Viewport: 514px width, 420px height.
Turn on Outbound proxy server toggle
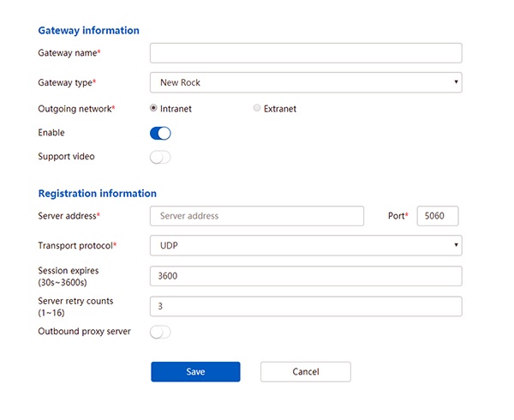pos(161,332)
